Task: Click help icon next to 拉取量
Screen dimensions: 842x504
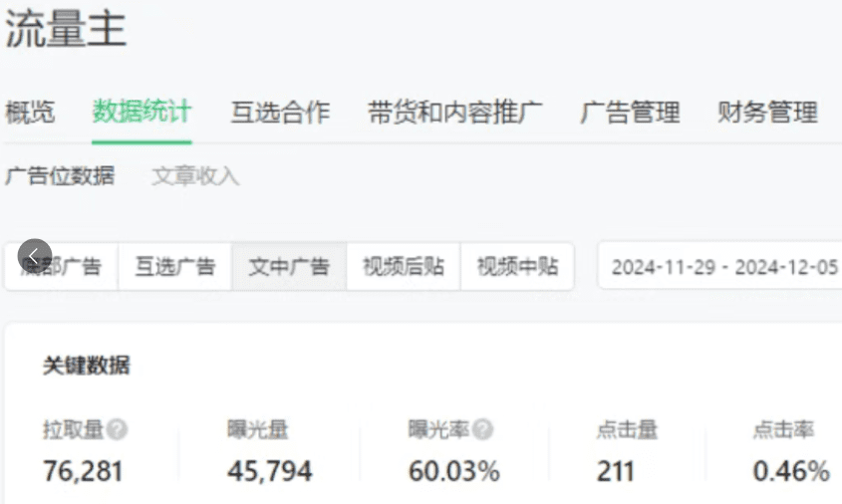Action: click(x=118, y=429)
